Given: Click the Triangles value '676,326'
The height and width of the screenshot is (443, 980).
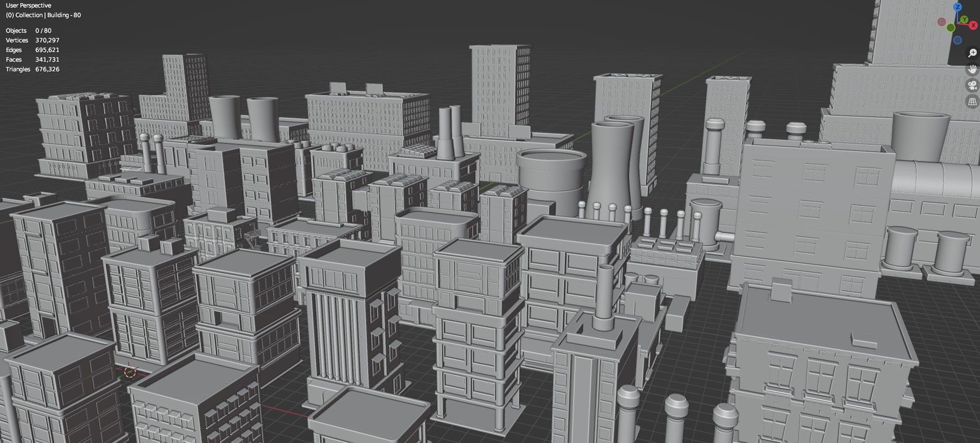Looking at the screenshot, I should tap(47, 69).
